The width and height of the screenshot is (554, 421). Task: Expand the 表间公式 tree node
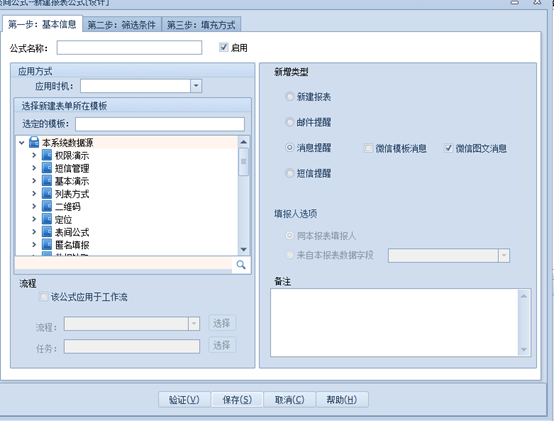[x=34, y=232]
